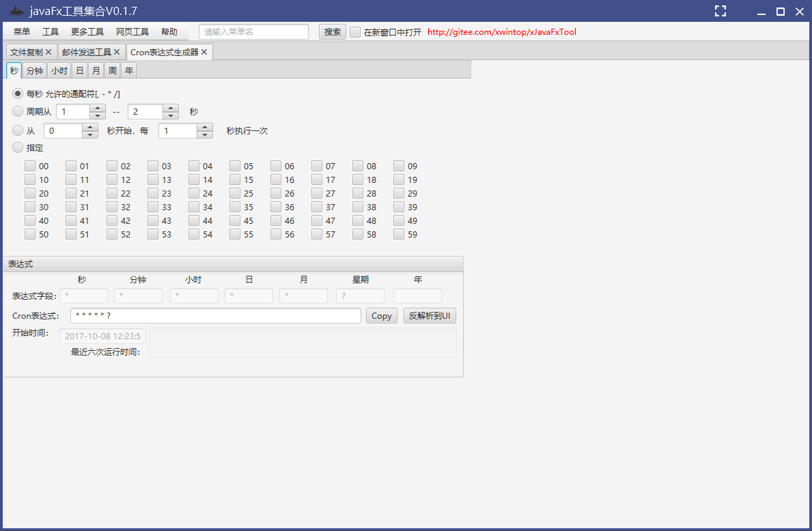The height and width of the screenshot is (531, 812).
Task: Select the 从...秒开始 radio option
Action: tap(18, 130)
